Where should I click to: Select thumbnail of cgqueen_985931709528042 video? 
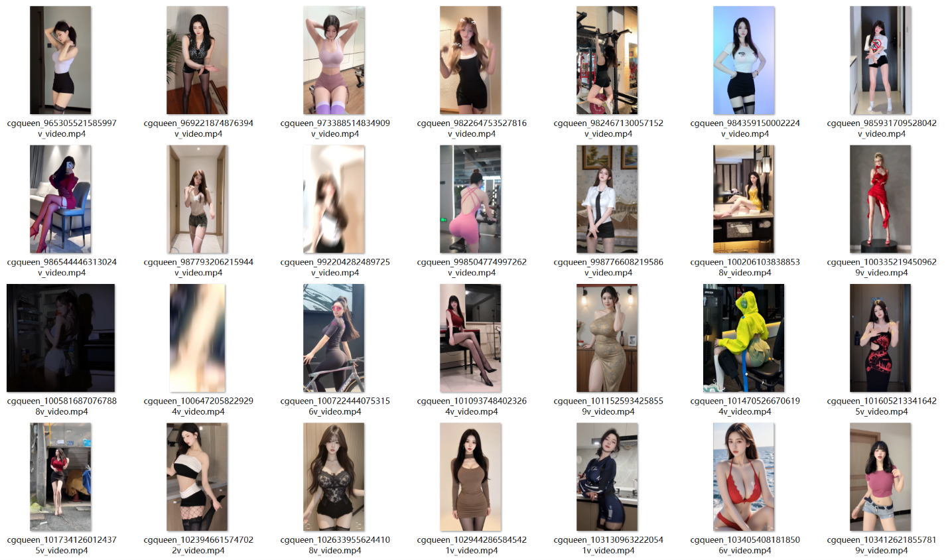880,60
